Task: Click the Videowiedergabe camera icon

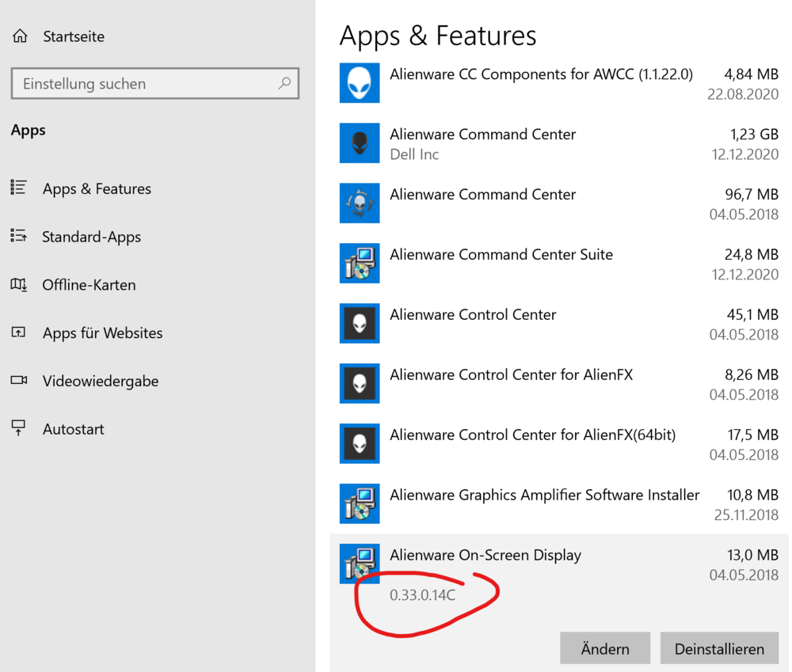Action: [19, 381]
